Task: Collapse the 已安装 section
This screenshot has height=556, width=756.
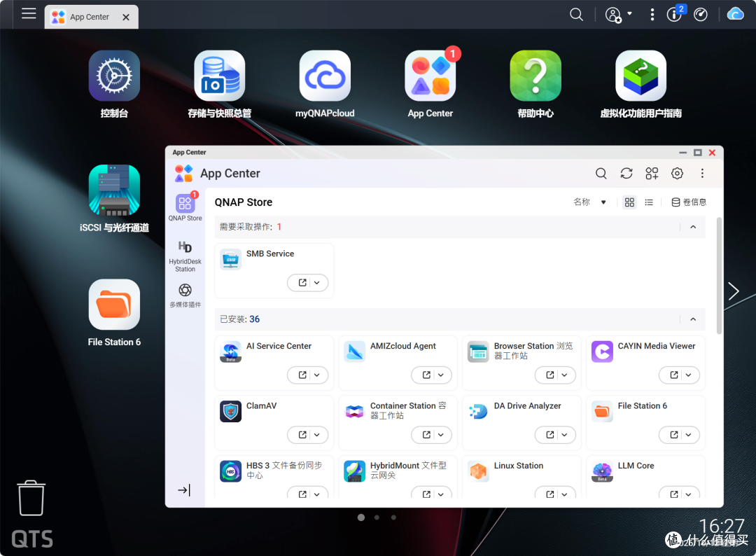Action: coord(693,319)
